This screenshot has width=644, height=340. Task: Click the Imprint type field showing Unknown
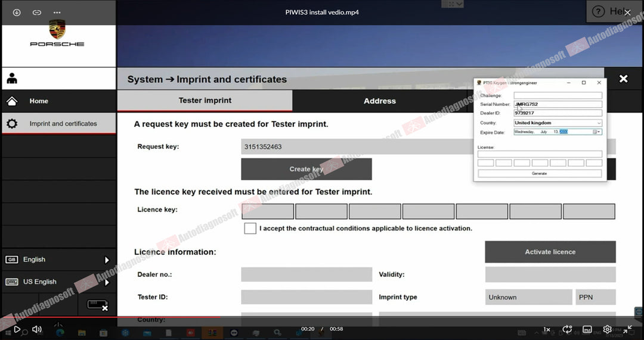528,297
